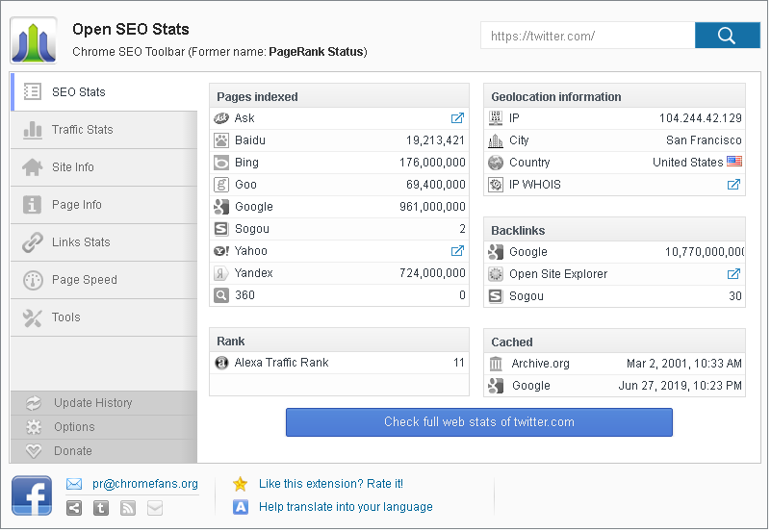
Task: Click the Goo icon
Action: (x=221, y=185)
